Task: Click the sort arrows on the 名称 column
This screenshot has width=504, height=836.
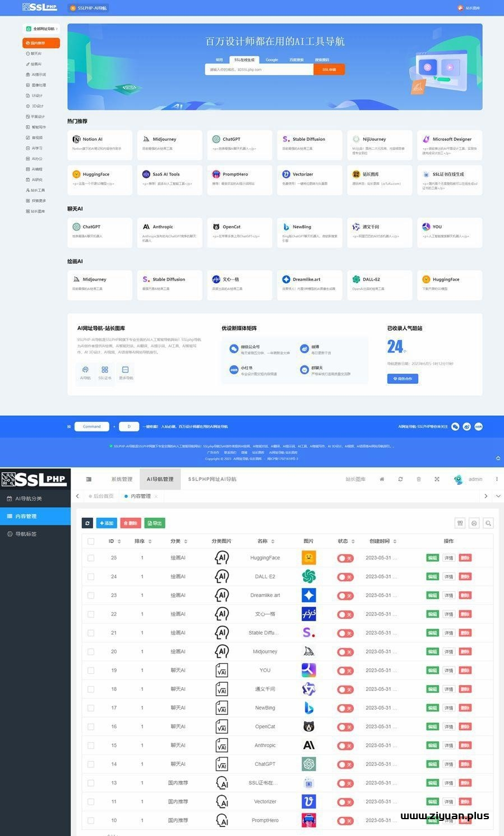Action: point(272,541)
